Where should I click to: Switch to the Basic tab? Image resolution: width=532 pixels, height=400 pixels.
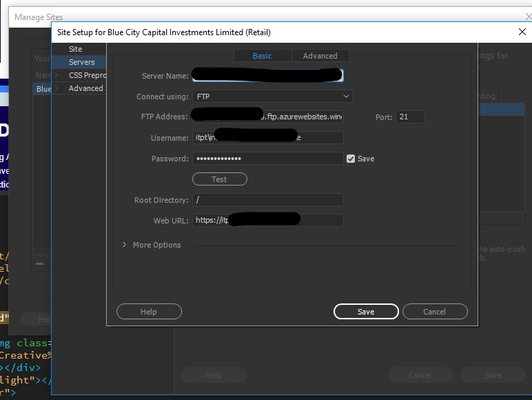pyautogui.click(x=263, y=56)
